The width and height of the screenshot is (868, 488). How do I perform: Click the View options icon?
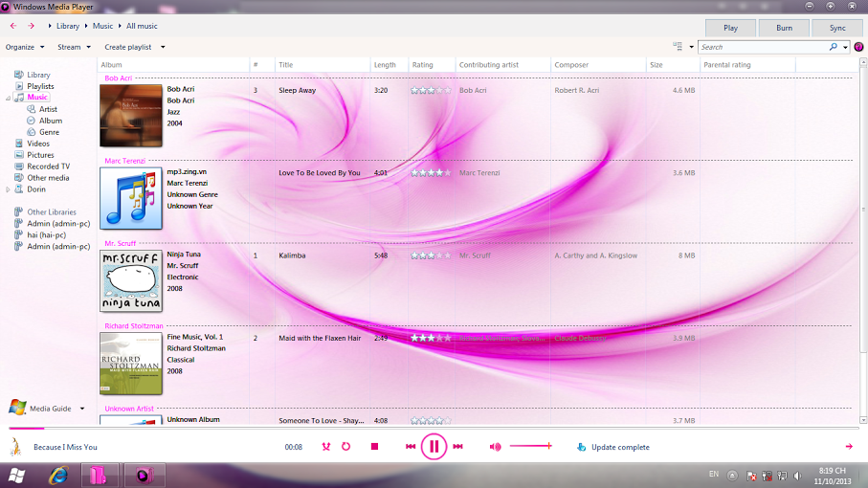678,47
